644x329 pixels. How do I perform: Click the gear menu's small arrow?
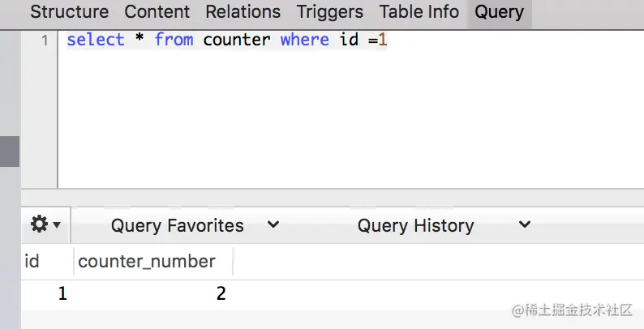click(x=58, y=225)
